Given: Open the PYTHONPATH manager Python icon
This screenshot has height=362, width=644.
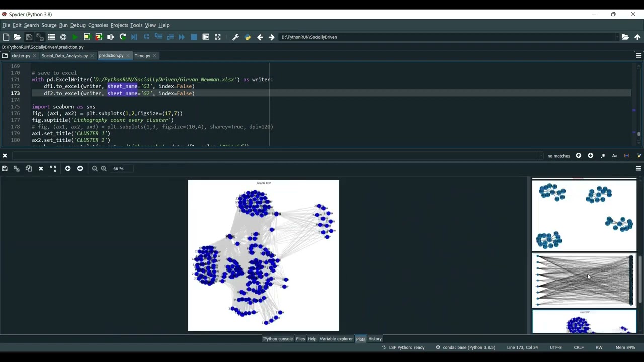Looking at the screenshot, I should 248,37.
